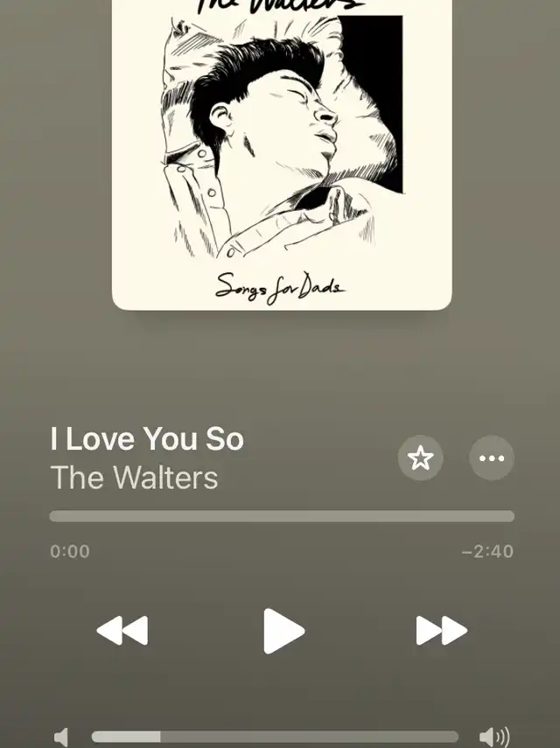The height and width of the screenshot is (748, 560).
Task: Tap the handwritten band name atop the cover
Action: [x=282, y=6]
